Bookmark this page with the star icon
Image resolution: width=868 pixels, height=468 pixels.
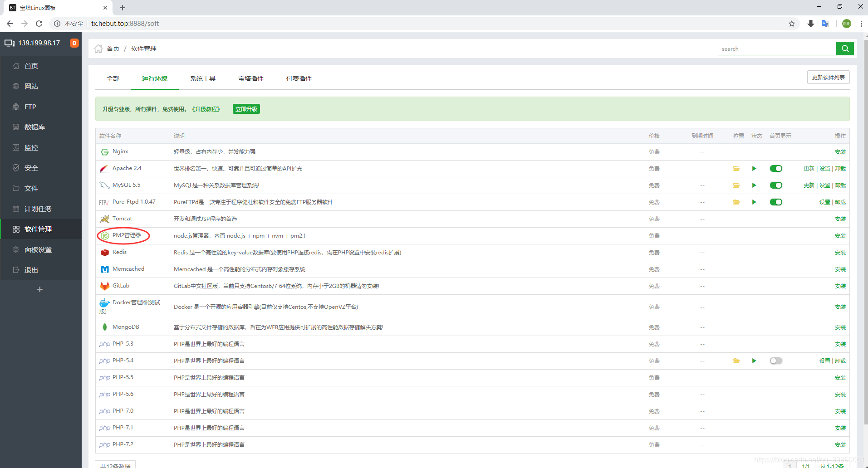pos(792,24)
